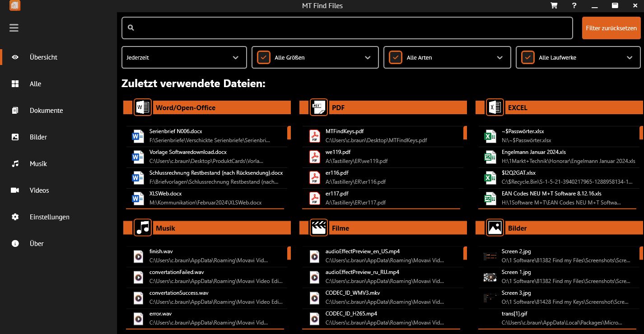Screen dimensions: 644x334
Task: Expand the Alle Laufwerke dropdown arrow
Action: click(630, 57)
